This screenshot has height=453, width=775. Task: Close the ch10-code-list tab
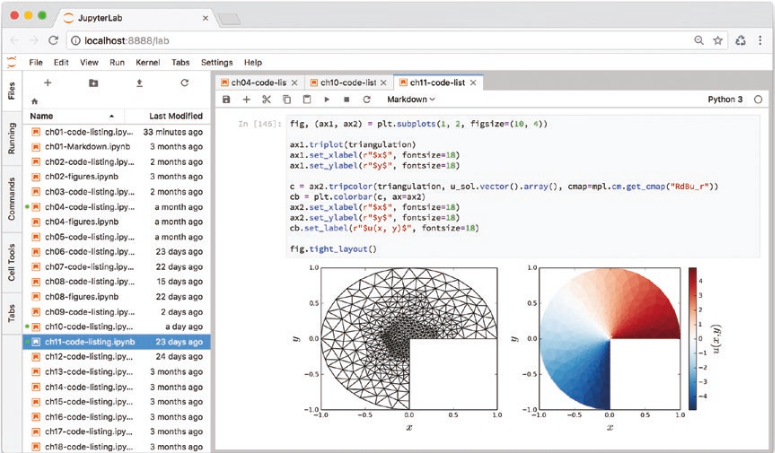point(385,82)
